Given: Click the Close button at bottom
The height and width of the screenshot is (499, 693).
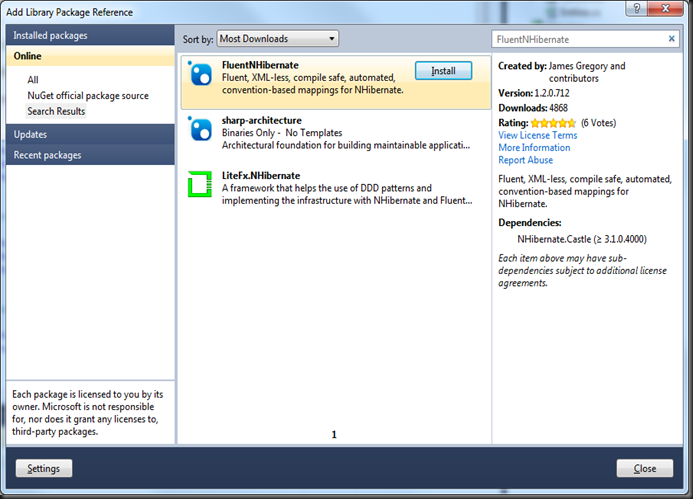Looking at the screenshot, I should pos(645,469).
